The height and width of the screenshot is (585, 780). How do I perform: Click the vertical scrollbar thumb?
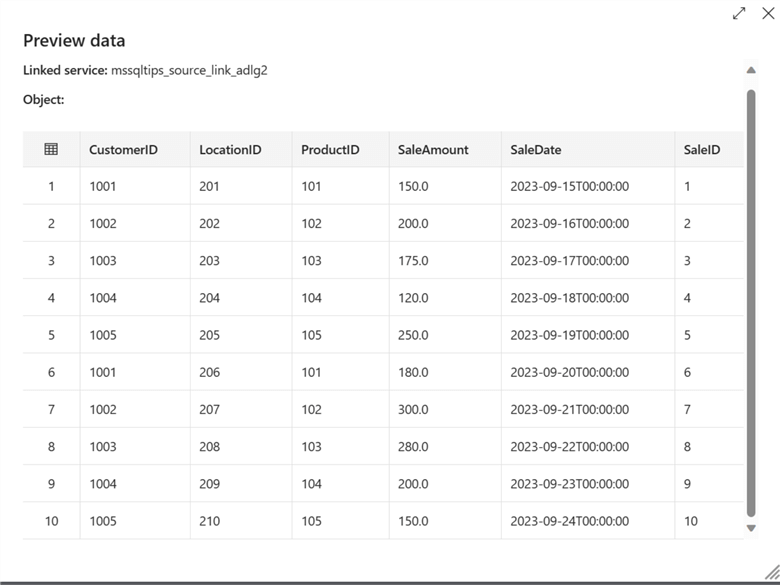tap(751, 300)
